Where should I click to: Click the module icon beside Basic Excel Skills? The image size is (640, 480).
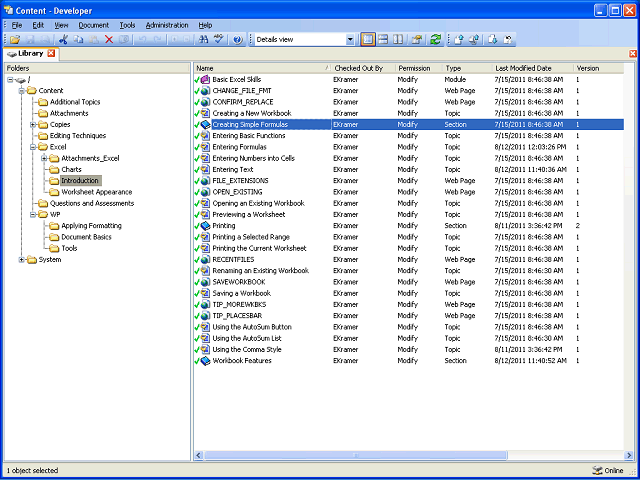206,80
